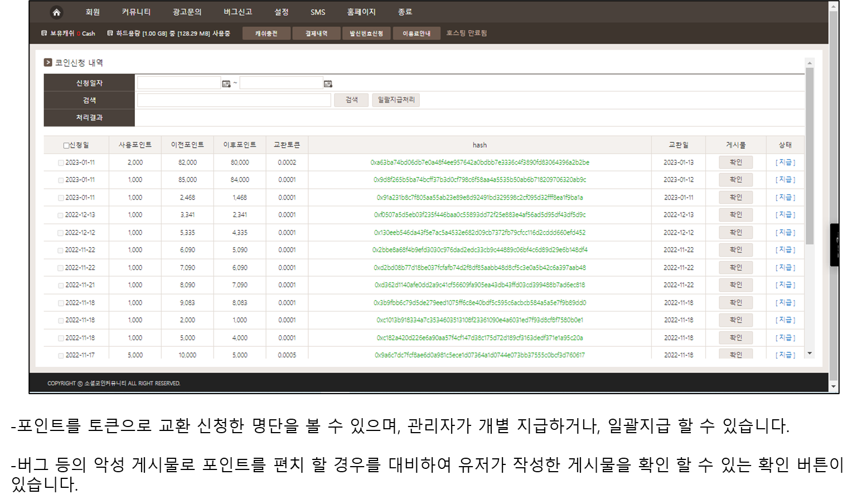The image size is (867, 504).
Task: Click 확인 in the row exchanged 2023-01-12
Action: click(736, 180)
